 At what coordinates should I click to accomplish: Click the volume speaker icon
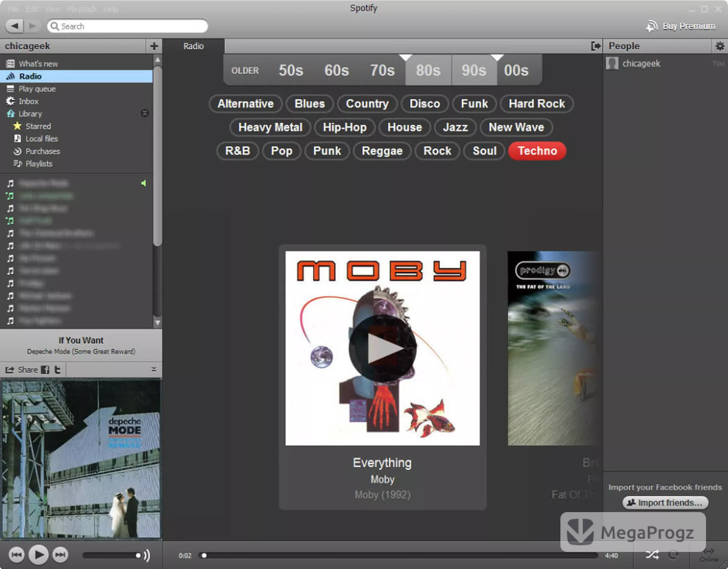point(147,555)
